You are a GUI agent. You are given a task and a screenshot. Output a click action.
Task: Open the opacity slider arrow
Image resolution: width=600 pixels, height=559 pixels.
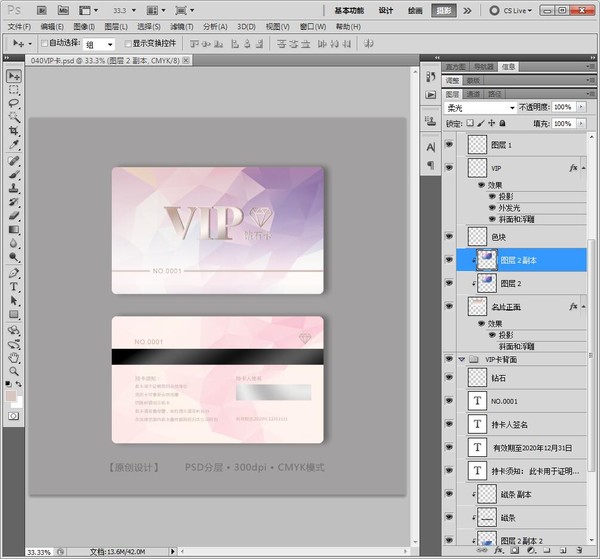pos(581,107)
